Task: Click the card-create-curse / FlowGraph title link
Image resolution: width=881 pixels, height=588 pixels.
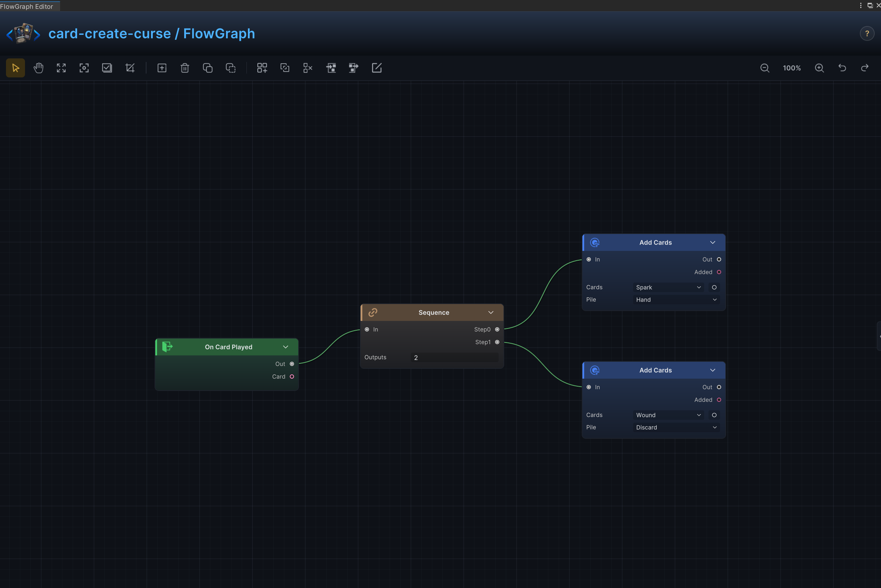Action: coord(151,34)
